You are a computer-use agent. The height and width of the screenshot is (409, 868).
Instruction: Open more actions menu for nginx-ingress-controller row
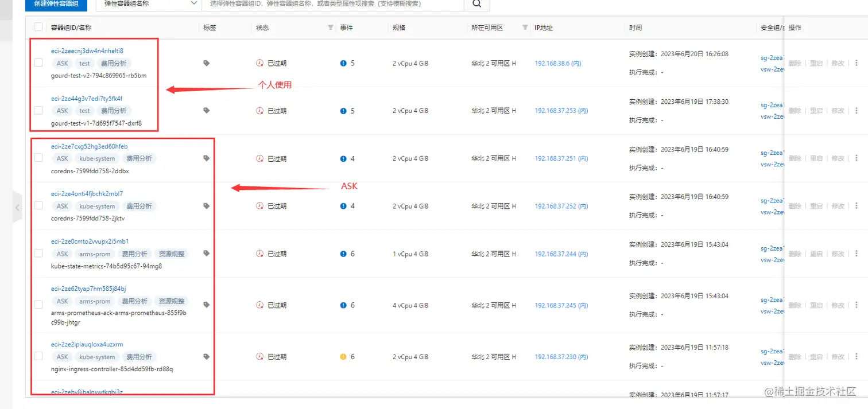857,357
